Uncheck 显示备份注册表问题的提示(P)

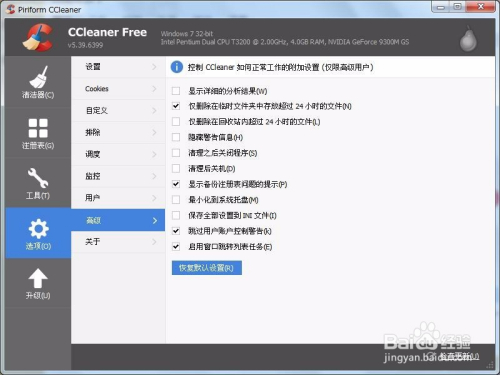pyautogui.click(x=176, y=184)
